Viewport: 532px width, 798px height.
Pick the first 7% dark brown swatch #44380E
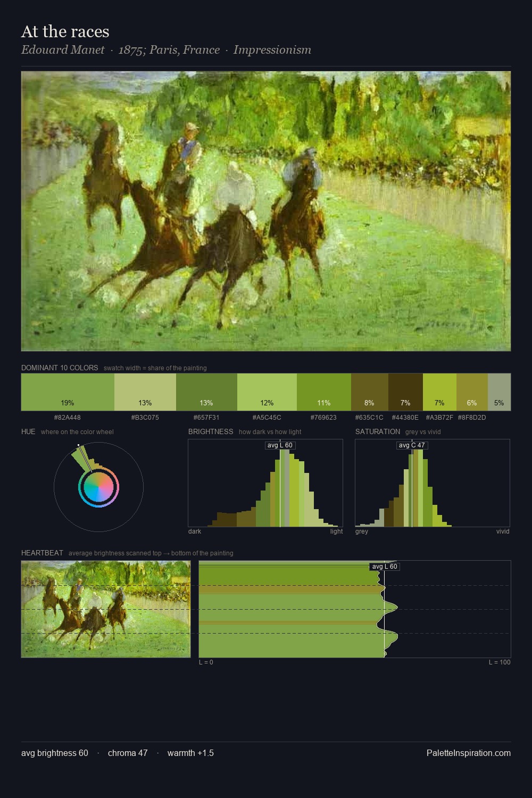pyautogui.click(x=405, y=392)
